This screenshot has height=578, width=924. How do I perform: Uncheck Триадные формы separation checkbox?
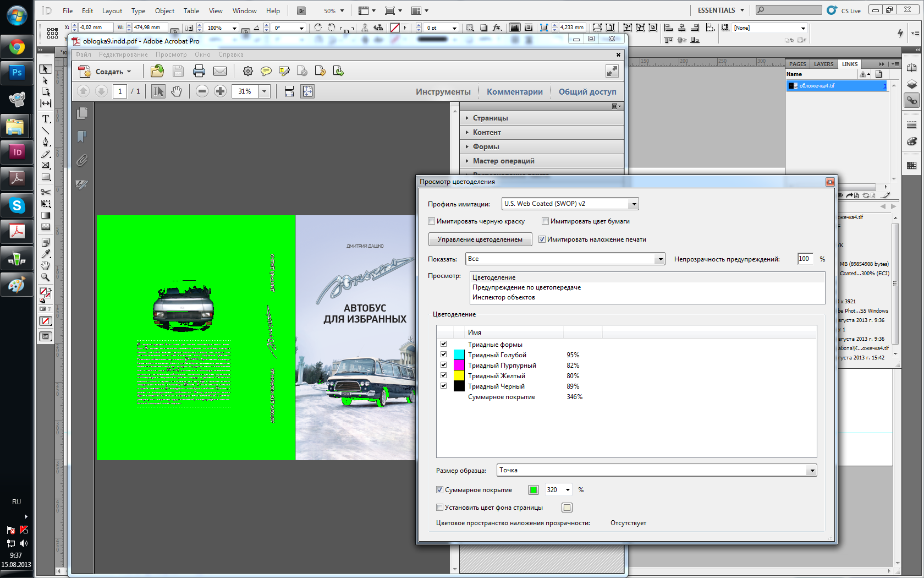pyautogui.click(x=443, y=344)
